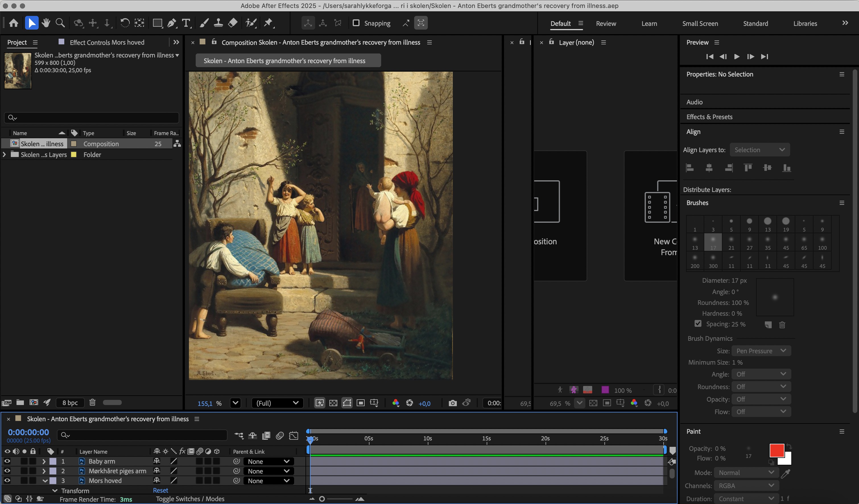The image size is (859, 504).
Task: Select the Pen tool
Action: click(172, 23)
